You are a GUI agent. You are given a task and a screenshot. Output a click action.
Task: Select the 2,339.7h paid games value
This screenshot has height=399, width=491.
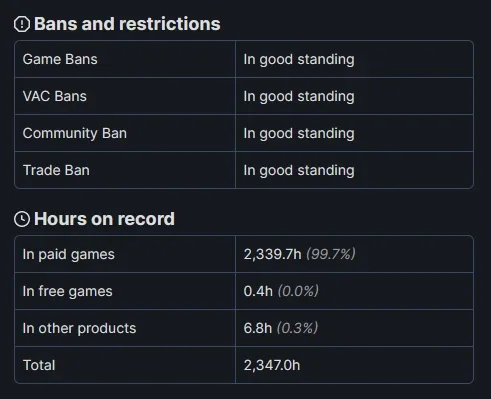coord(272,254)
